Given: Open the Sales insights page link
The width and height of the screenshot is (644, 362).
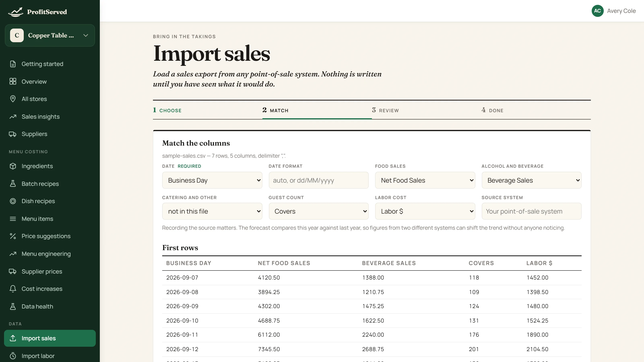Looking at the screenshot, I should [x=40, y=117].
